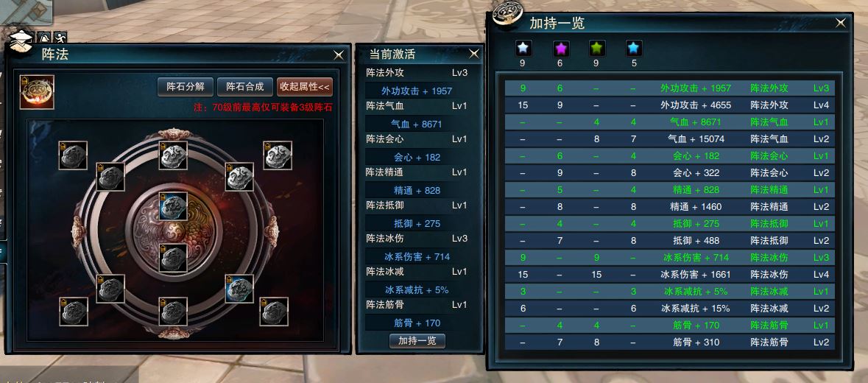This screenshot has width=868, height=383.
Task: Click the 阵石合成 button
Action: pos(244,87)
